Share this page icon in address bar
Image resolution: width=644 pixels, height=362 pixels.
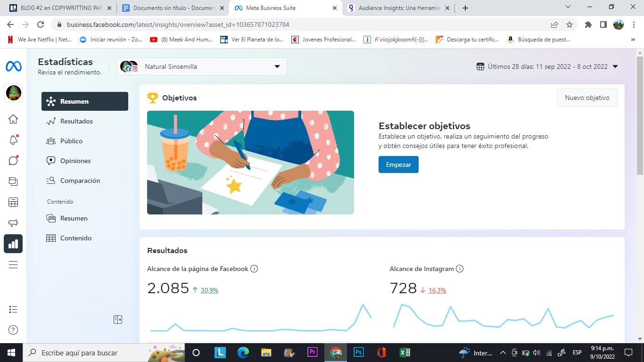click(x=554, y=25)
